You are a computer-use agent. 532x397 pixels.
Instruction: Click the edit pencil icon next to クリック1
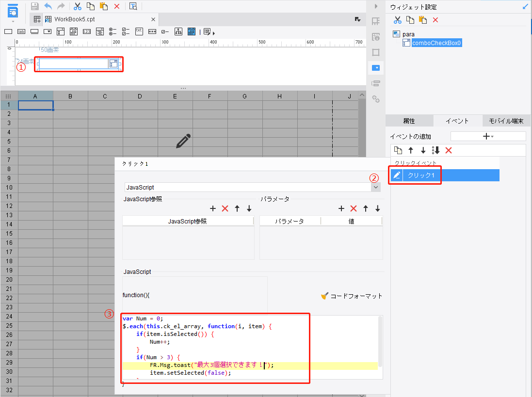pyautogui.click(x=397, y=175)
